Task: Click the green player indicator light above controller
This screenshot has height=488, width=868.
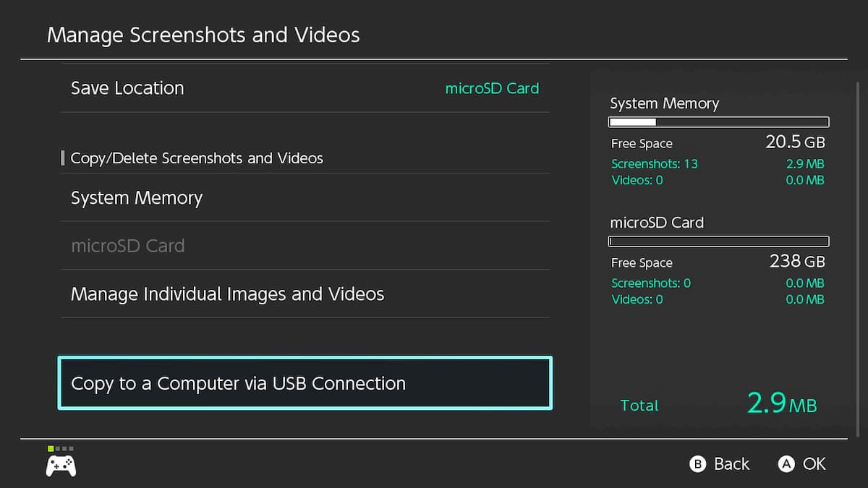Action: tap(51, 449)
